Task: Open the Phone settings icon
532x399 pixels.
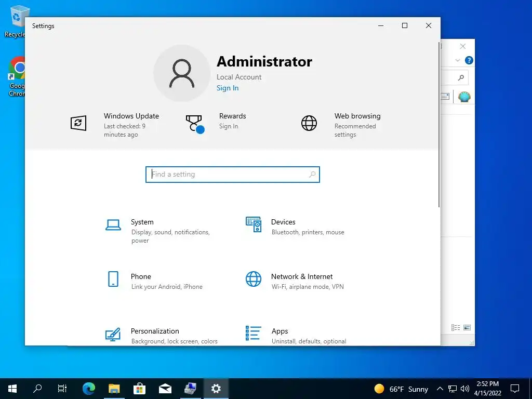Action: pyautogui.click(x=113, y=279)
